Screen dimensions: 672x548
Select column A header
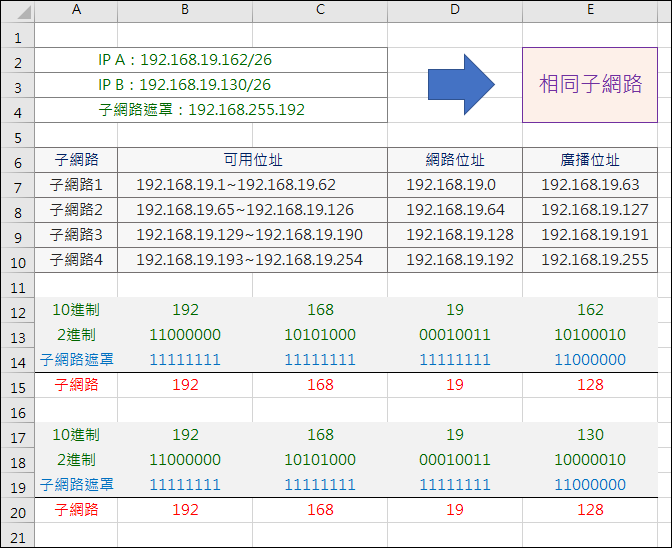pyautogui.click(x=76, y=10)
